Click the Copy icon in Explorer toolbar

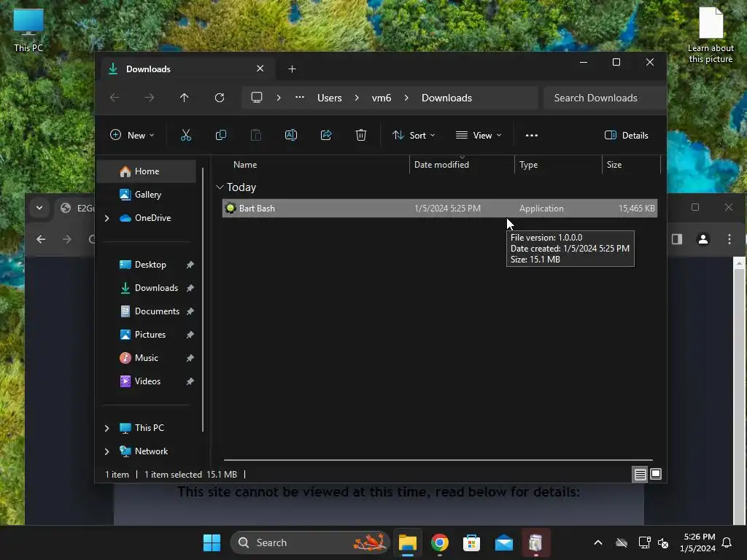pos(220,135)
